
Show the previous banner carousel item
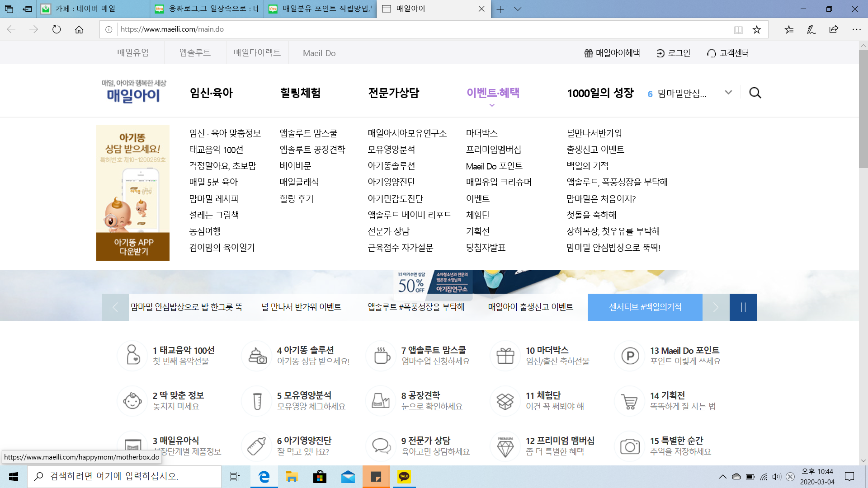coord(115,307)
